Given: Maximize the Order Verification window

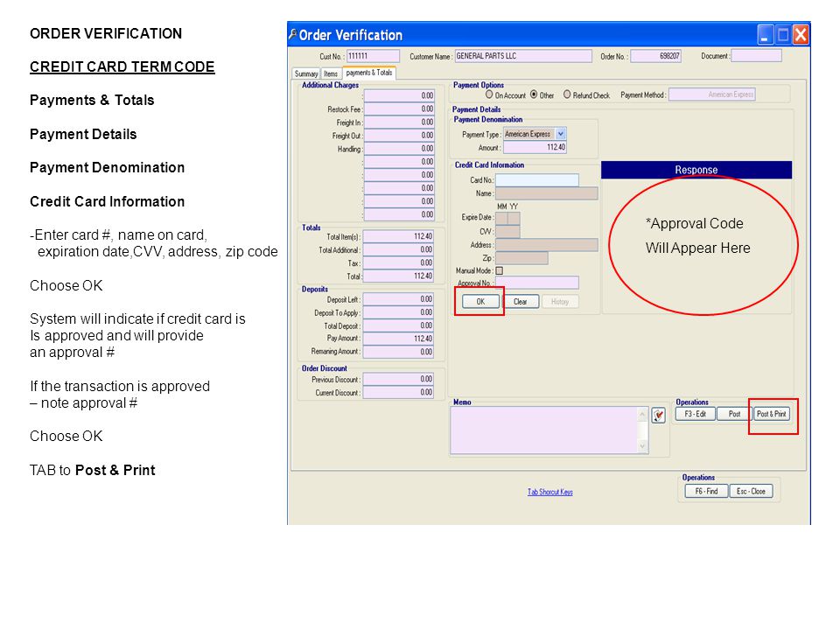Looking at the screenshot, I should tap(782, 35).
